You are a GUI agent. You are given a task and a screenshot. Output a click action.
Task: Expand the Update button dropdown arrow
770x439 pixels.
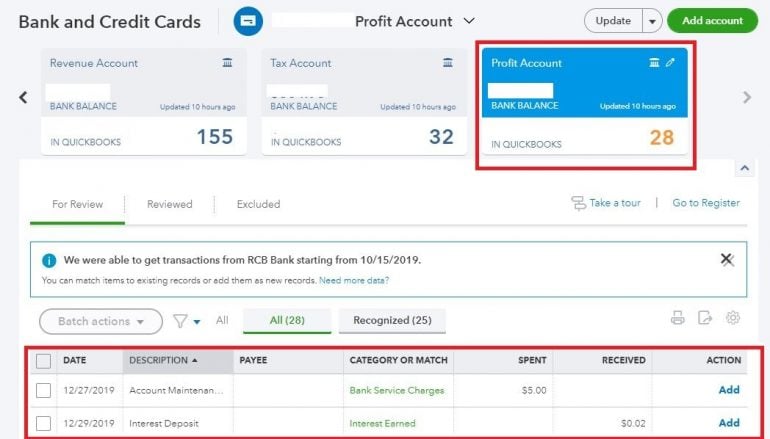point(653,21)
